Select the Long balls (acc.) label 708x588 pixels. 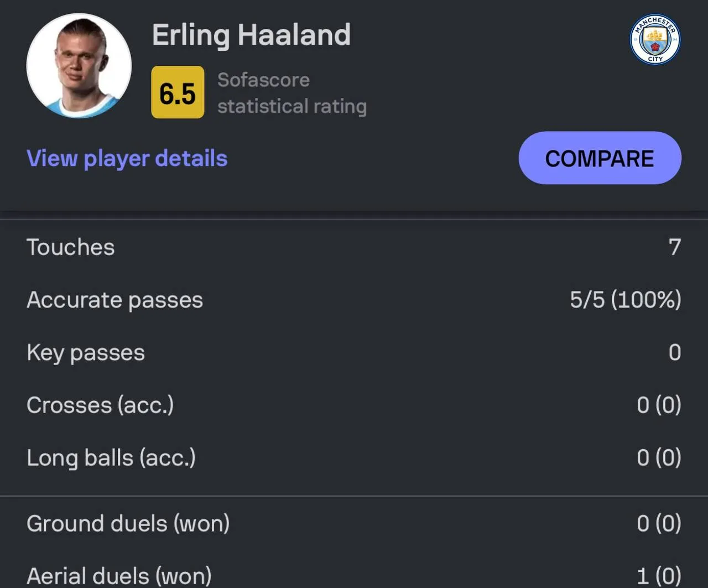pyautogui.click(x=111, y=458)
